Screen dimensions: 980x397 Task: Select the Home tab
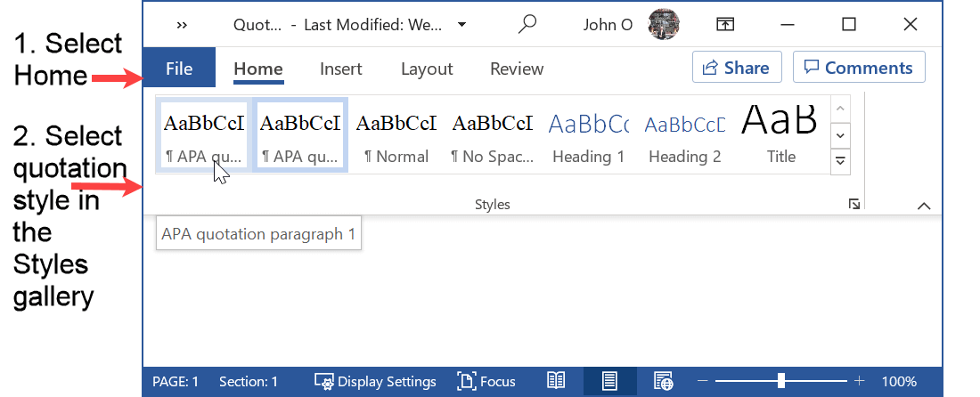point(258,69)
